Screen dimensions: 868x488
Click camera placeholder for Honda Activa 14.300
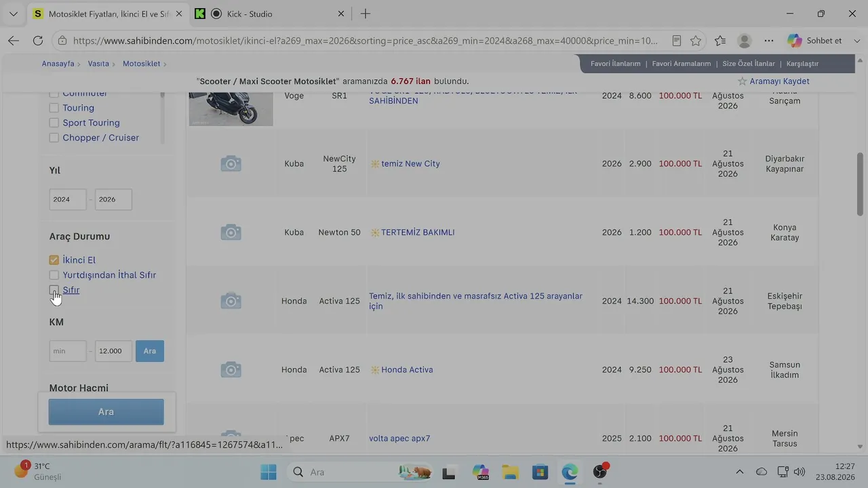pyautogui.click(x=231, y=301)
